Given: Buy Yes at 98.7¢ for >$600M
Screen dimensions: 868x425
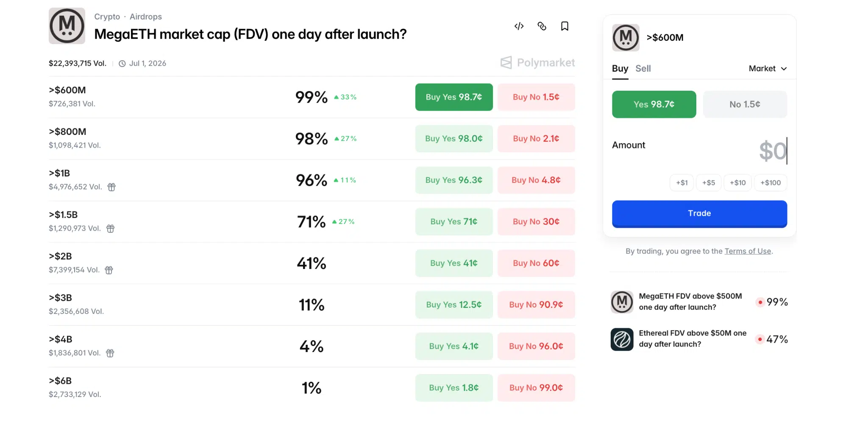Looking at the screenshot, I should click(454, 97).
